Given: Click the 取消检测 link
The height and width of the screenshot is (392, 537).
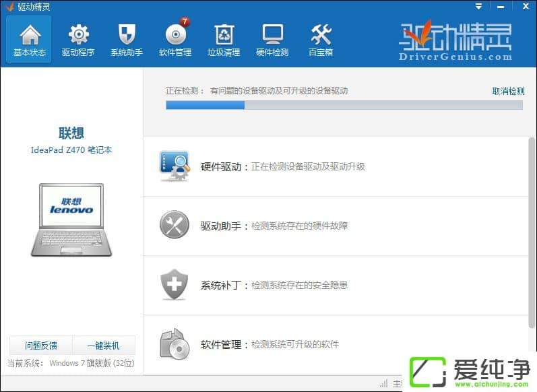Looking at the screenshot, I should (508, 91).
